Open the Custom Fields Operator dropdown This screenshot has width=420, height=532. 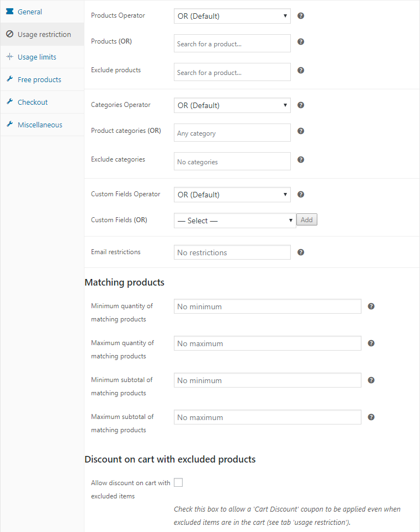pos(232,194)
